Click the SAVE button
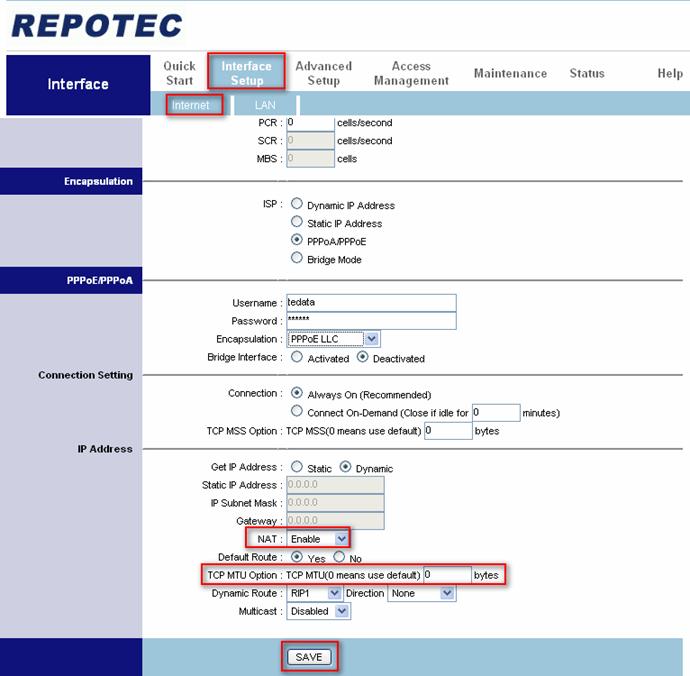The width and height of the screenshot is (690, 676). point(309,657)
